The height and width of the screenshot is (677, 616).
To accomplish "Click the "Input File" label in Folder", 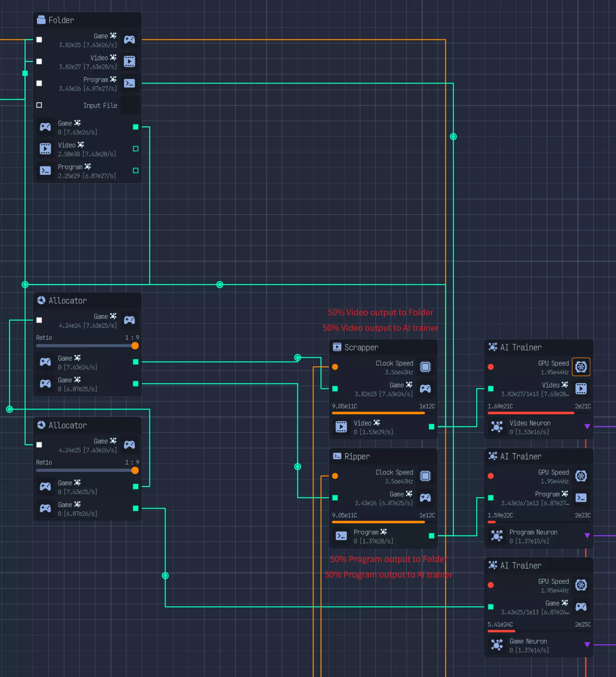I will [100, 105].
